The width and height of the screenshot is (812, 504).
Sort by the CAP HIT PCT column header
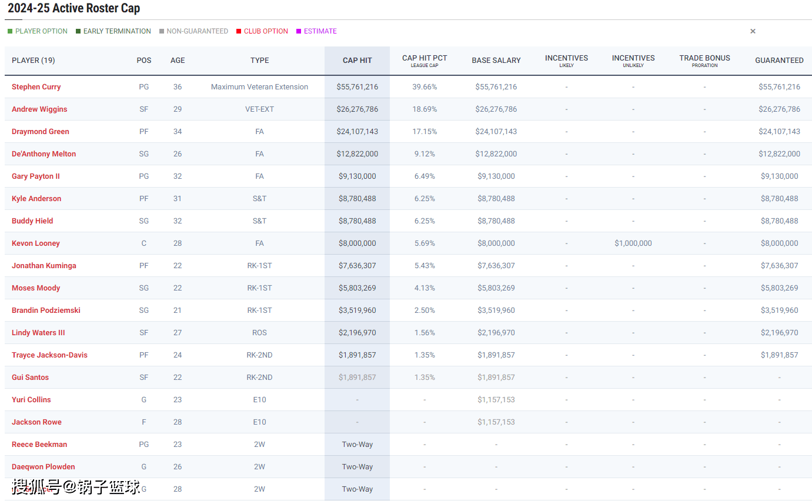(x=425, y=61)
